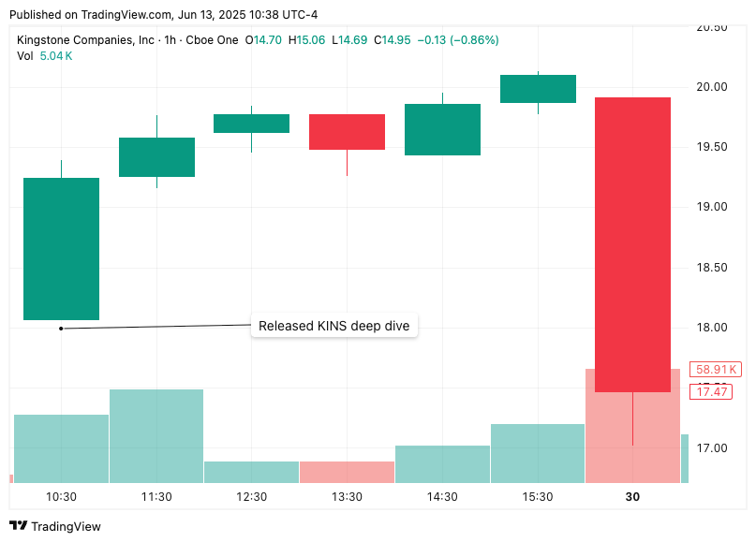Click the green 11:30 volume bar
756x542 pixels.
tap(156, 436)
